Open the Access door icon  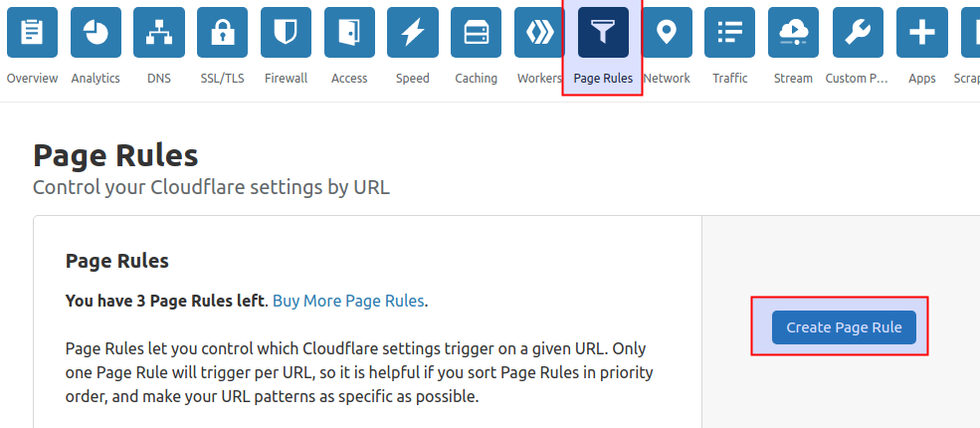[349, 33]
